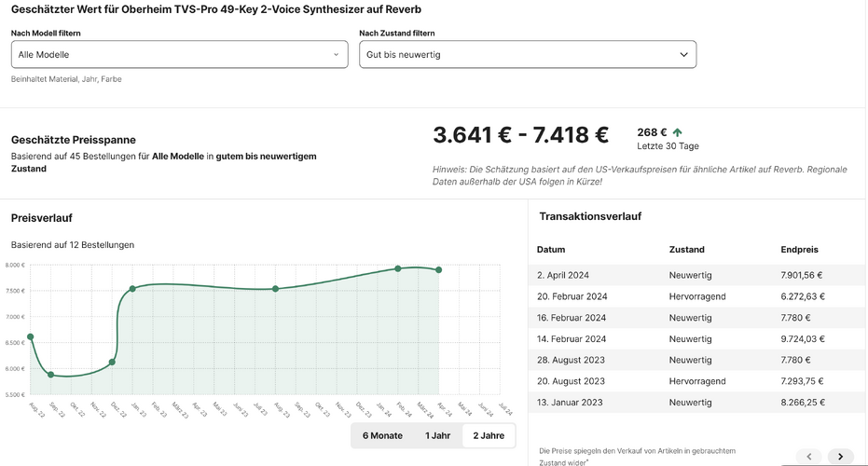Go to next transactions page arrow
The height and width of the screenshot is (466, 868).
840,457
